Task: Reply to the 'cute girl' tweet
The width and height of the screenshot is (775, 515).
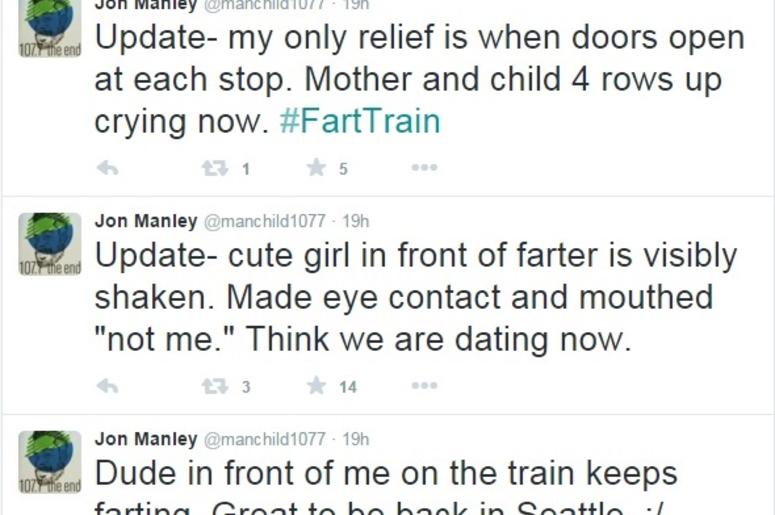Action: tap(107, 386)
